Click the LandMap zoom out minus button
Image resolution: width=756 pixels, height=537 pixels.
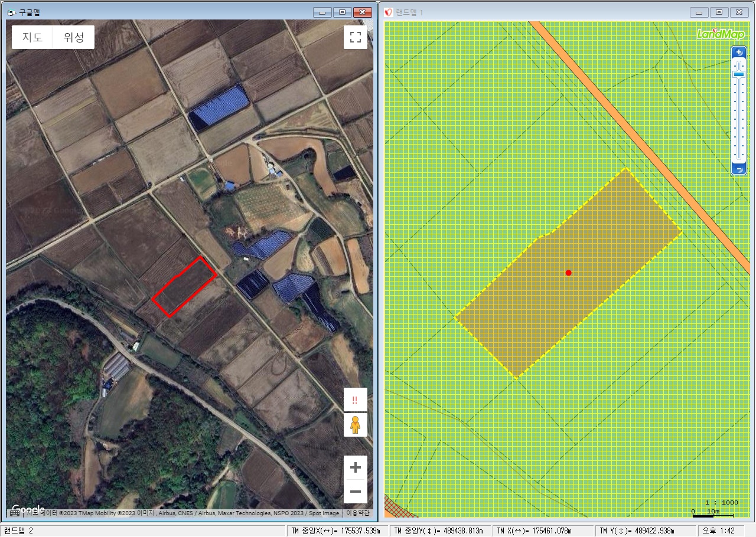739,169
